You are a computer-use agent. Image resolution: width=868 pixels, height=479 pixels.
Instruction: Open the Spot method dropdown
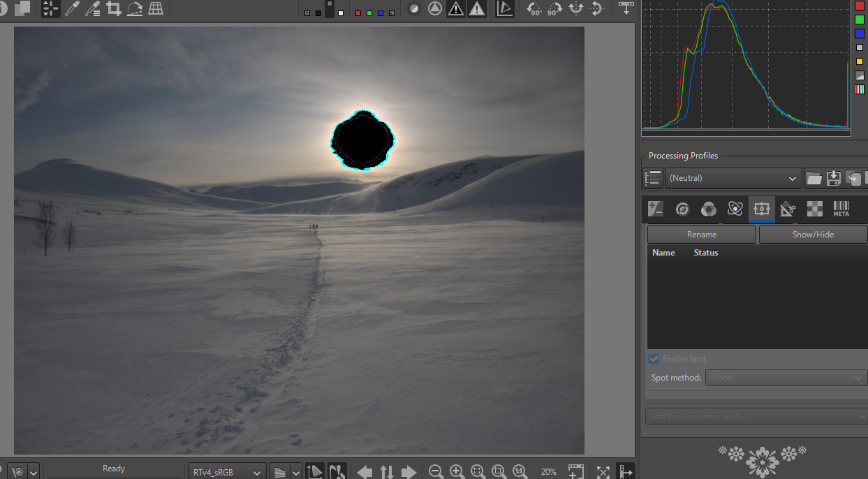[786, 378]
